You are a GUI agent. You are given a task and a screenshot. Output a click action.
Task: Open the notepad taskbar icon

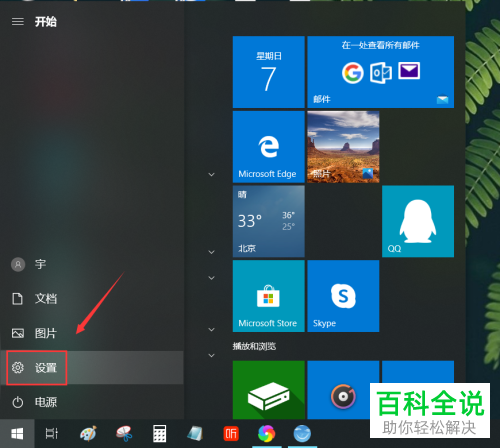[x=195, y=434]
